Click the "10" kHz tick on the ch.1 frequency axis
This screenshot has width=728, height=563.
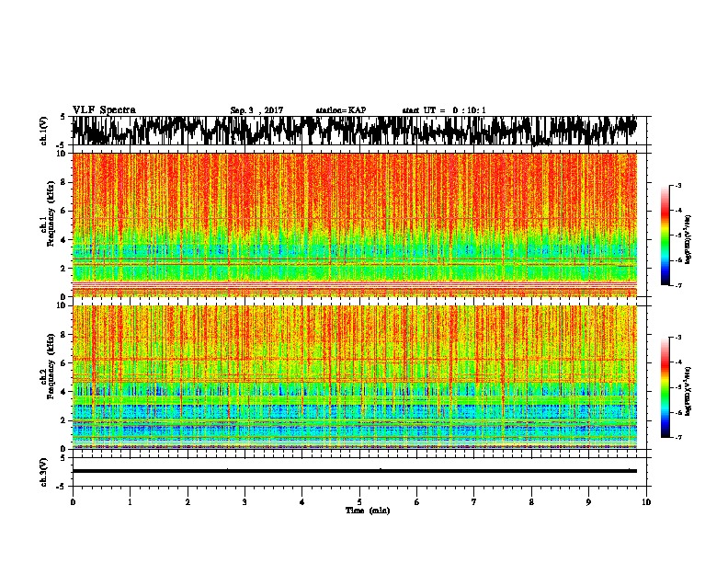63,154
